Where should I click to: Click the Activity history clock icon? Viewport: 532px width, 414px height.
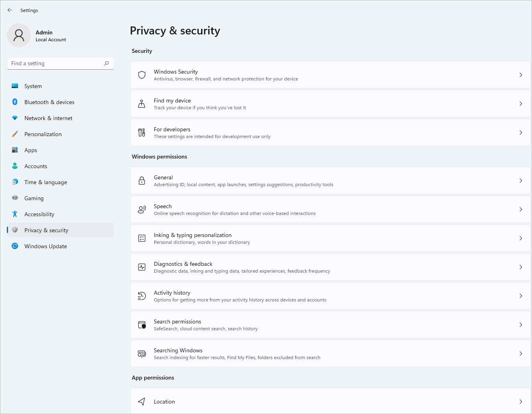coord(142,296)
